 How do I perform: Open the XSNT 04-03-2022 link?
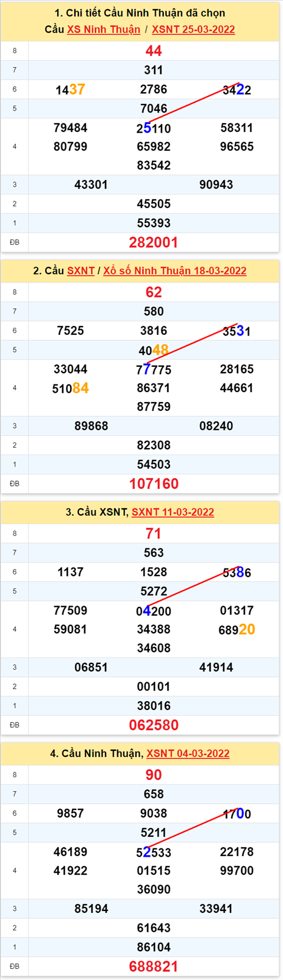(x=188, y=753)
